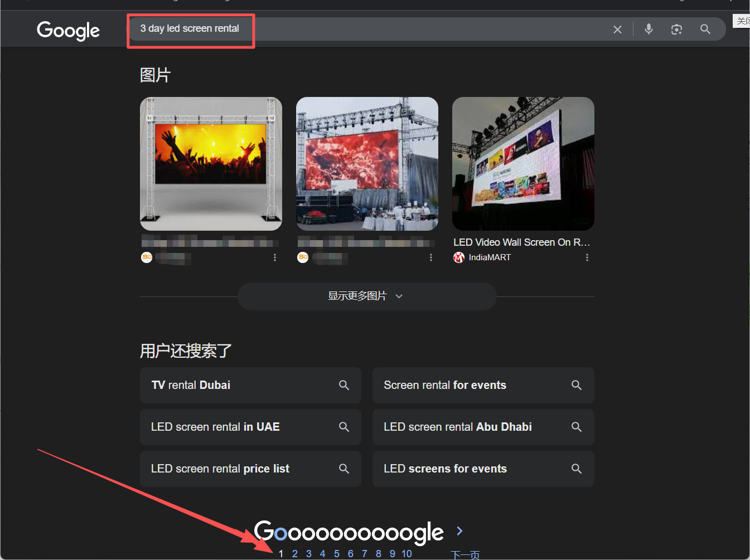
Task: Open the IndiaMART source label
Action: click(x=490, y=257)
